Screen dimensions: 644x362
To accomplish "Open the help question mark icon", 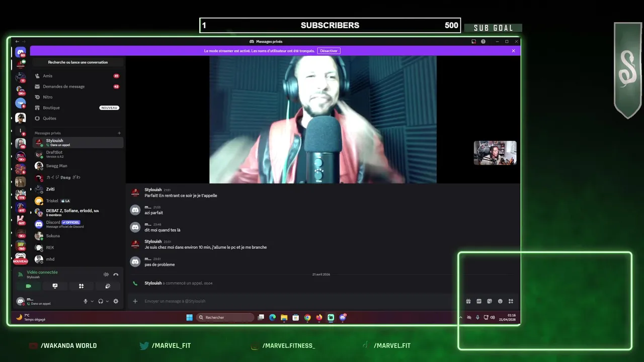I will pyautogui.click(x=483, y=42).
